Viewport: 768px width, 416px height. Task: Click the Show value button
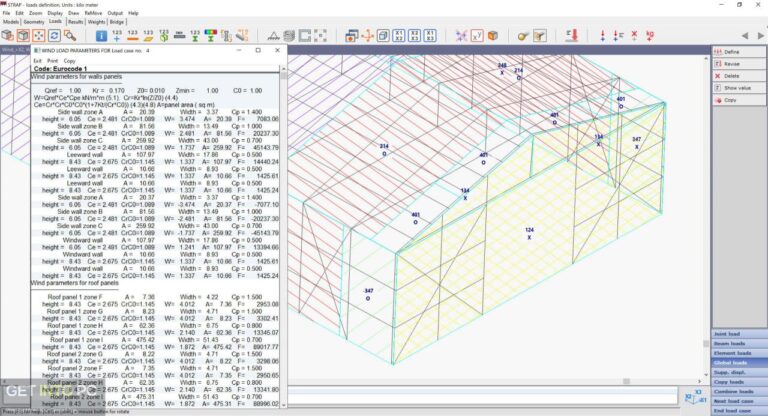[x=739, y=88]
